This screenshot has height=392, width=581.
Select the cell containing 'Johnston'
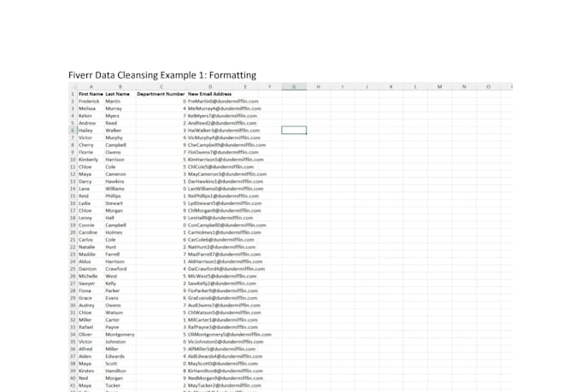click(120, 342)
